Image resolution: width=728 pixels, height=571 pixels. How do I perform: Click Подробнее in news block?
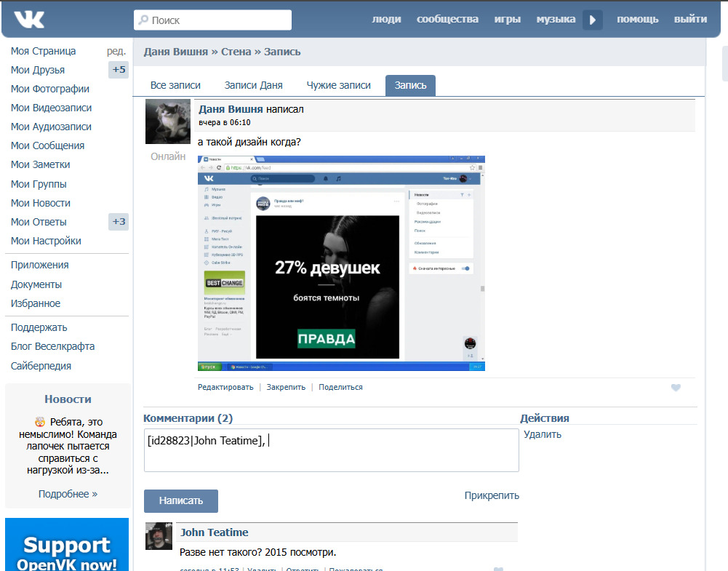coord(68,494)
